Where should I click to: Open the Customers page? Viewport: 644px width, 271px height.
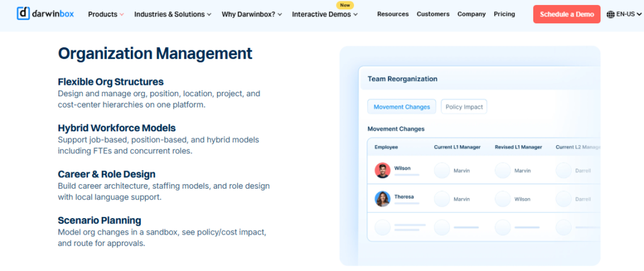click(433, 14)
